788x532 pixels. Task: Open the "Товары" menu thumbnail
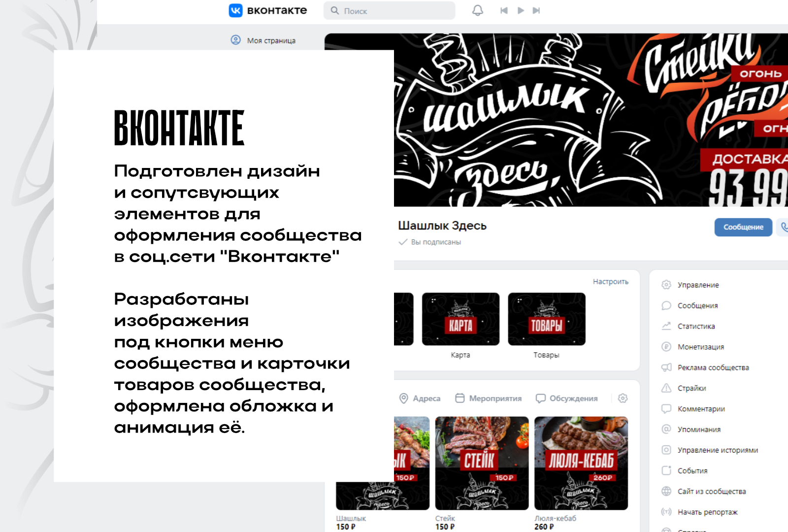pyautogui.click(x=546, y=319)
